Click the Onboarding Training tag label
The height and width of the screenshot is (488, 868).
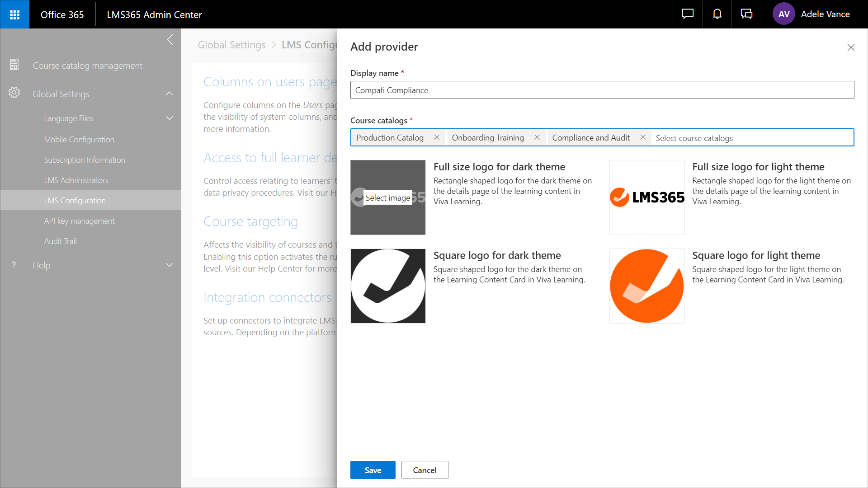488,138
